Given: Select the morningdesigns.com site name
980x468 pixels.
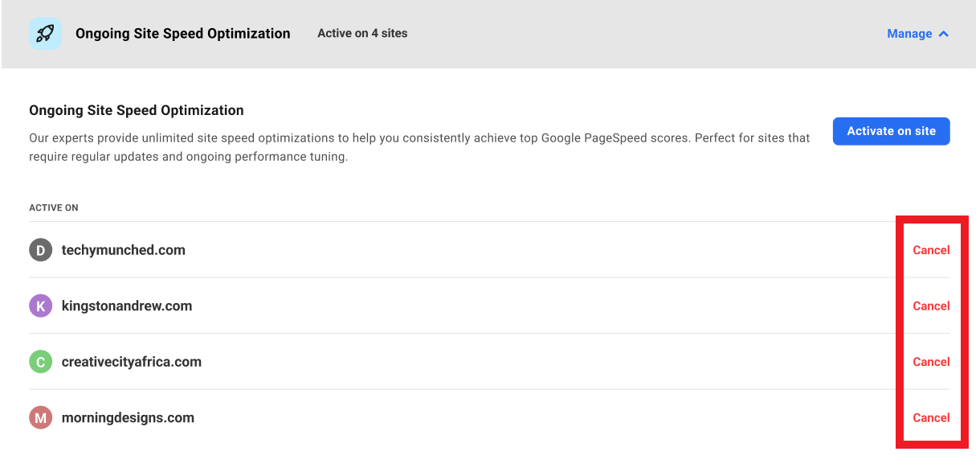Looking at the screenshot, I should [x=128, y=417].
